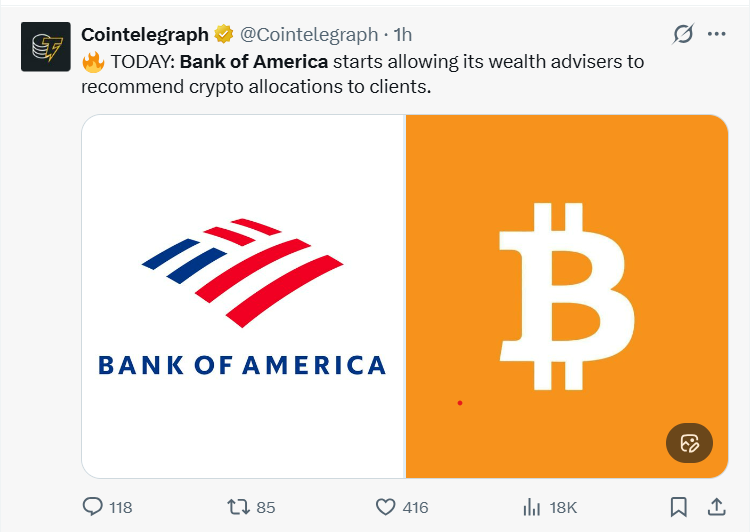Open the Cointelegraph display name link
This screenshot has height=532, width=751.
[x=144, y=35]
